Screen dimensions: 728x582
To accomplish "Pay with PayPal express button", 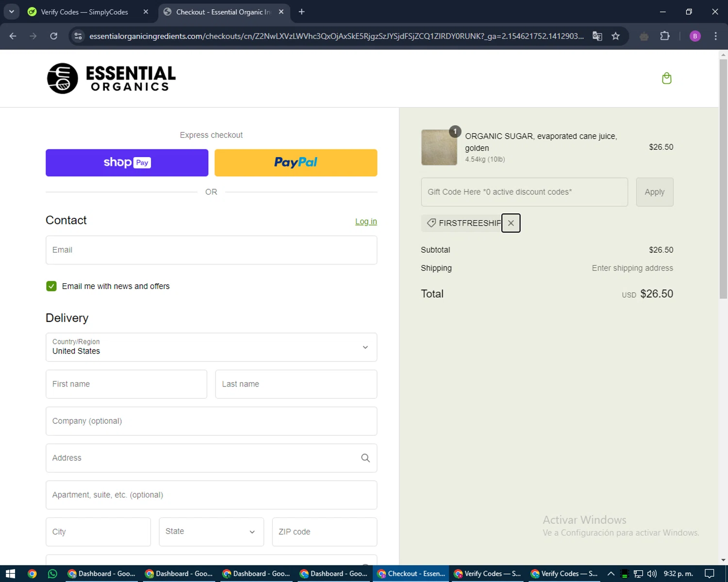I will point(296,162).
